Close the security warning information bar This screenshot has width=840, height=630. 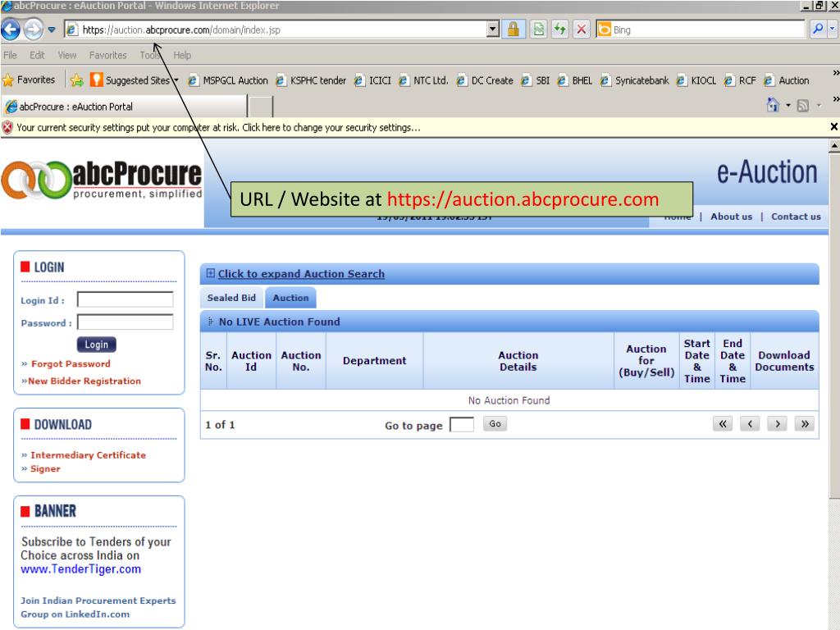(833, 127)
